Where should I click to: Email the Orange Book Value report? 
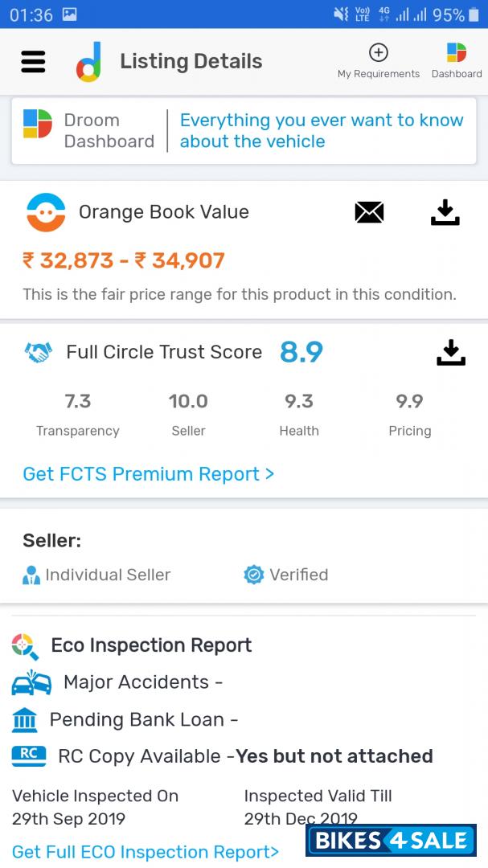369,212
